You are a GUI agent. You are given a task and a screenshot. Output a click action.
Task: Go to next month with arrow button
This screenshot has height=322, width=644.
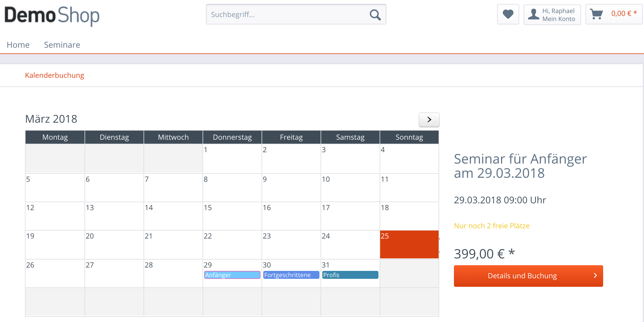(429, 120)
